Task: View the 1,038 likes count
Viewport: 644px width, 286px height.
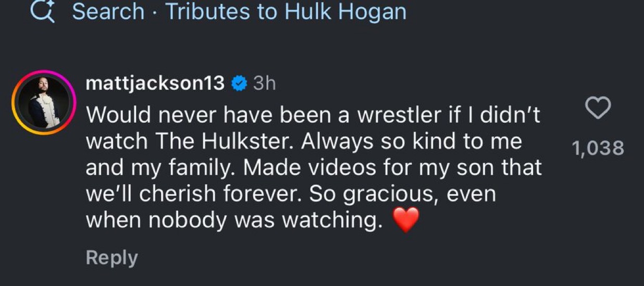Action: point(598,149)
